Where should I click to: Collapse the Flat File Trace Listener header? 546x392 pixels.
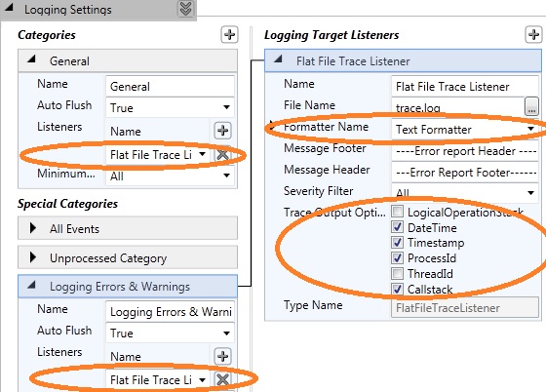[278, 59]
